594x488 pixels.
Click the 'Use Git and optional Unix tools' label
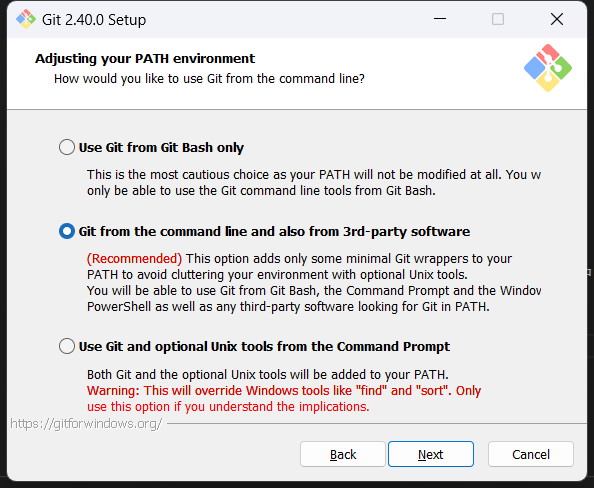(x=264, y=347)
